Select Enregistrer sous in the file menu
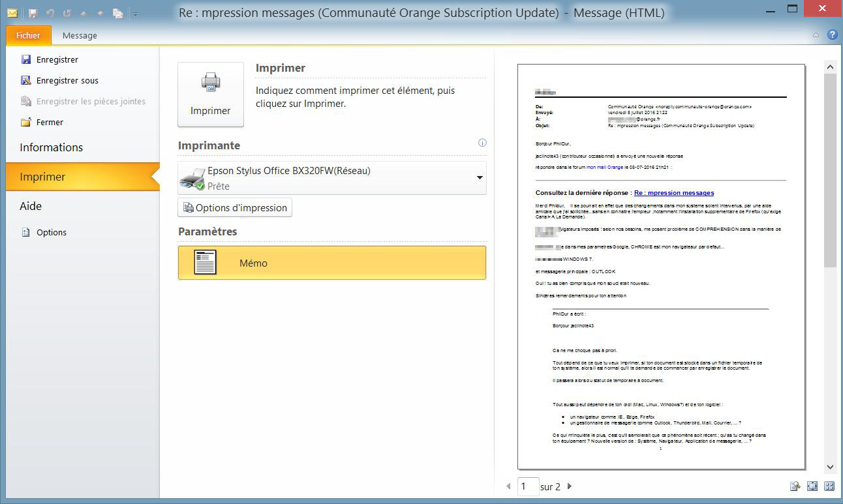Screen dimensions: 843x504 coord(67,80)
